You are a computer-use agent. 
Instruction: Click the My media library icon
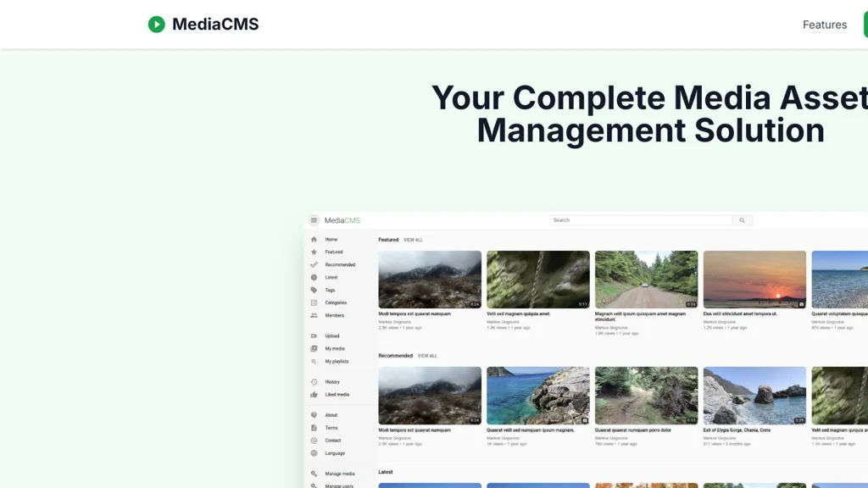coord(314,349)
